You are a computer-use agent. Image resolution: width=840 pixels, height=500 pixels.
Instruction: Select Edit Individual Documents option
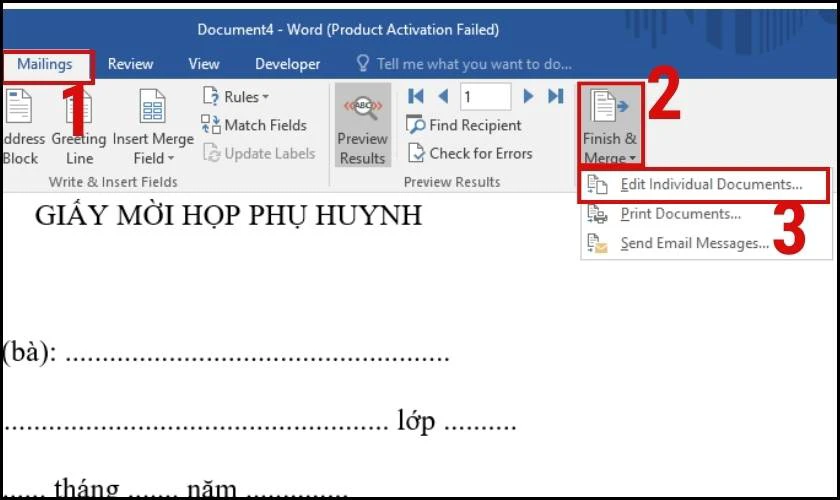point(710,185)
